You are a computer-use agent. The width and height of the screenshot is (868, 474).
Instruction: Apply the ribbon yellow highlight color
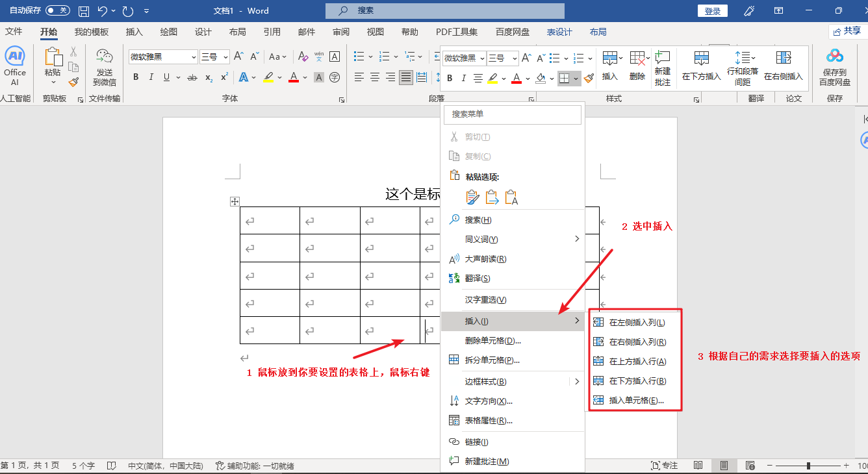269,77
